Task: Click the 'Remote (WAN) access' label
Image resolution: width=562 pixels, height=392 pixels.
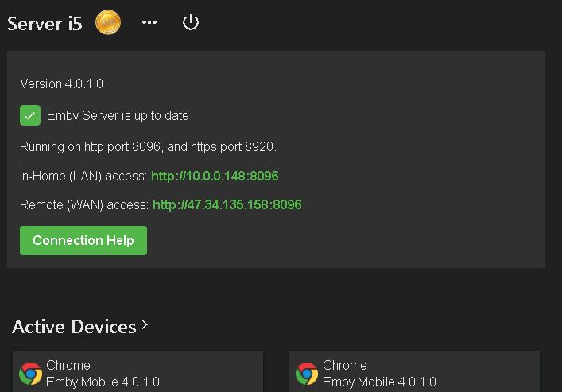Action: 83,205
